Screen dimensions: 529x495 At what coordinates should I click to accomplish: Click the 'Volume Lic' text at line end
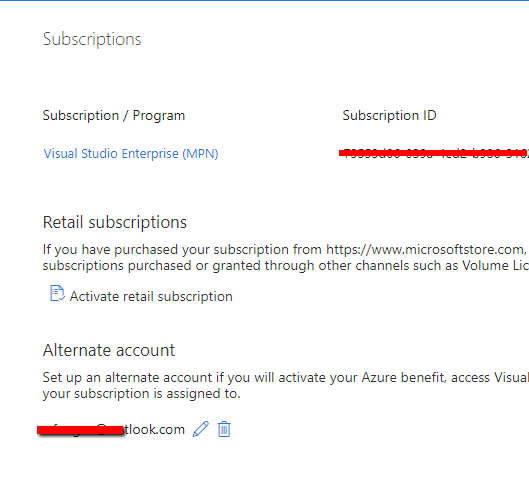click(495, 266)
